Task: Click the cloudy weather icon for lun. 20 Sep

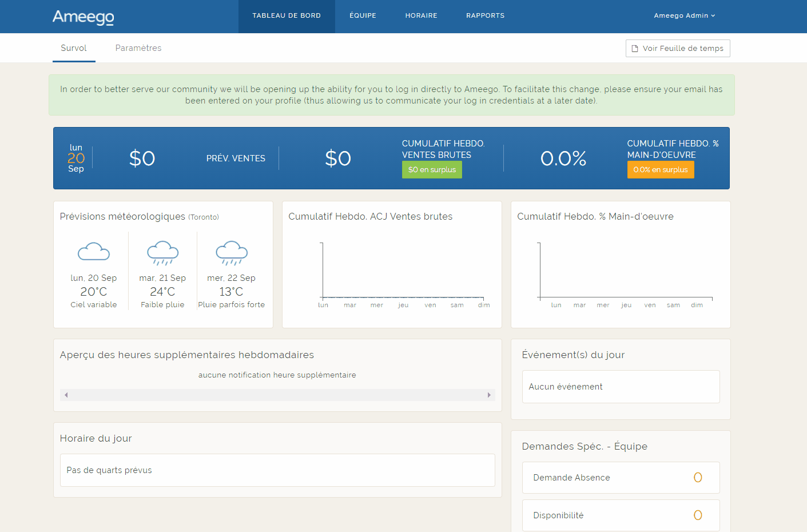Action: 94,252
